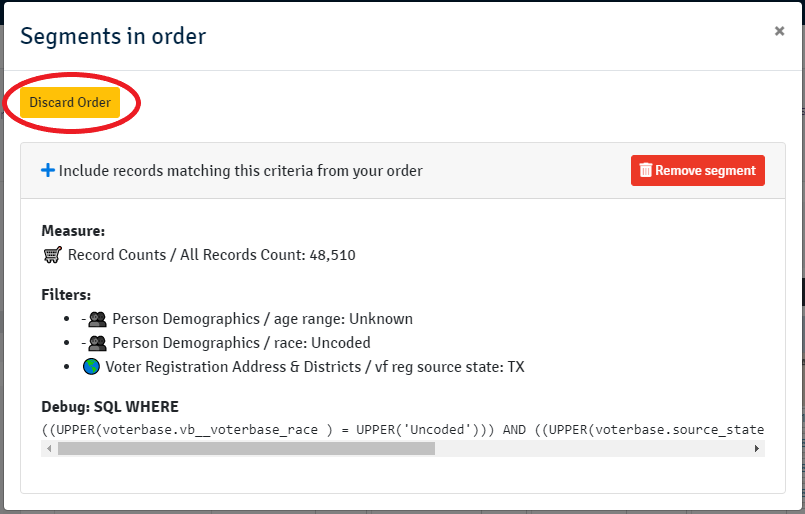Click the empty scrollbar track right of thumb
The width and height of the screenshot is (805, 514).
click(x=592, y=448)
